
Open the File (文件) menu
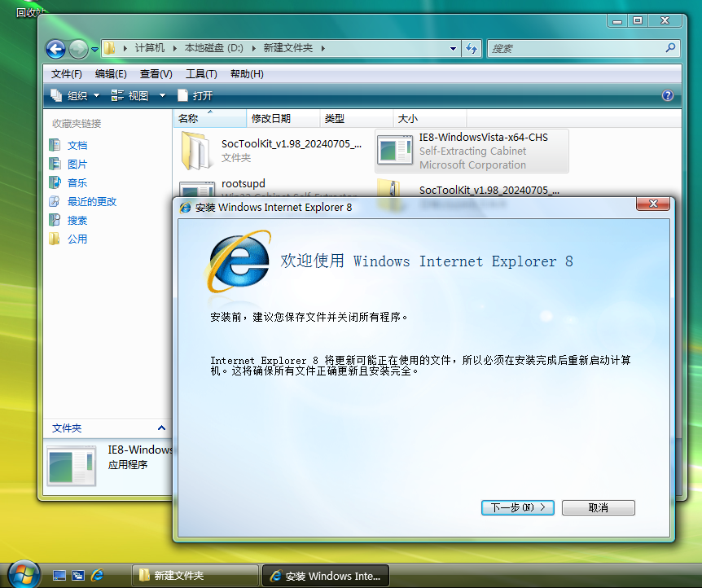click(67, 73)
